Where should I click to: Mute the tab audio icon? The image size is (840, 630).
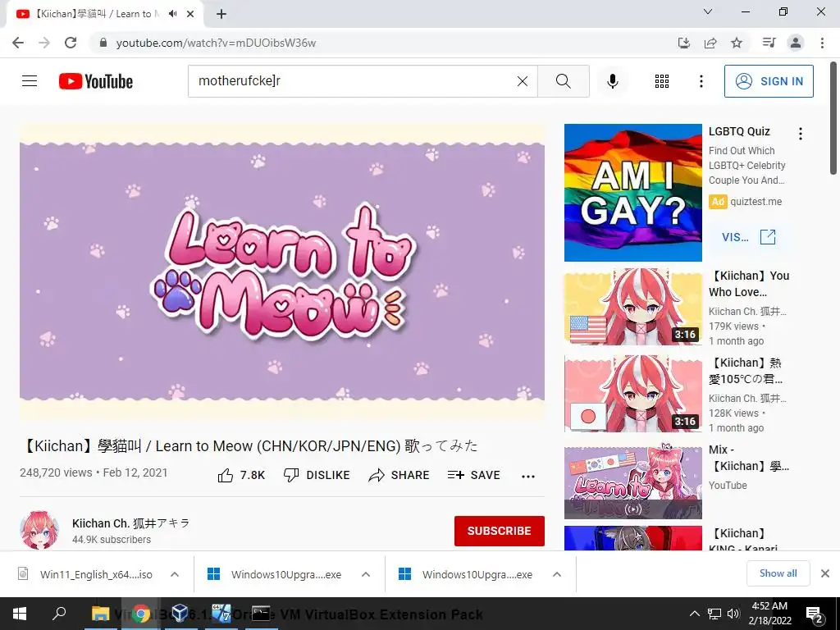point(172,14)
